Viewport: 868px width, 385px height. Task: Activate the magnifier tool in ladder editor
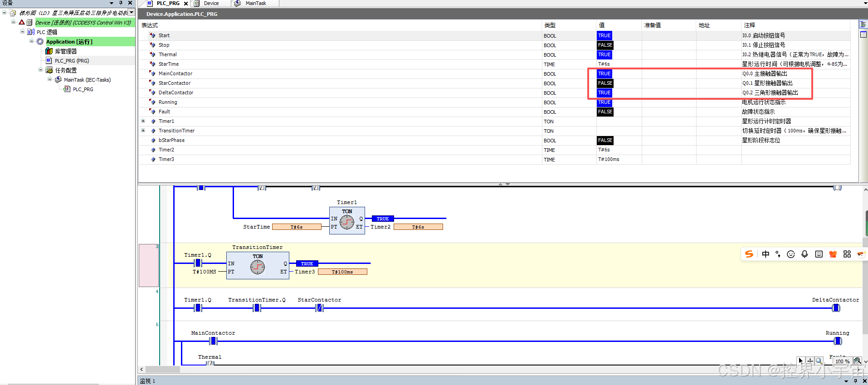pyautogui.click(x=819, y=361)
